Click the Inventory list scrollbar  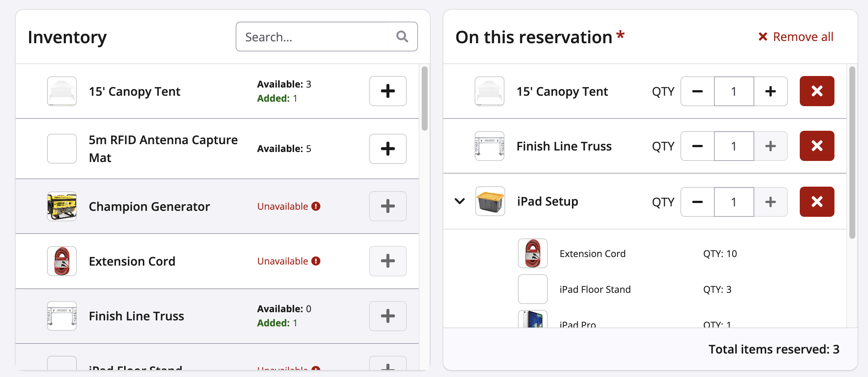(x=424, y=99)
